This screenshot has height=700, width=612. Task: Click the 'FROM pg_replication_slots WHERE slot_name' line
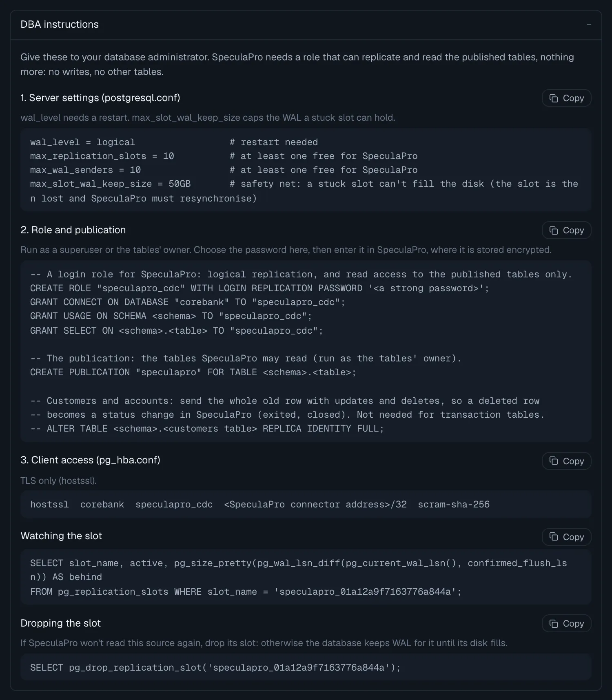click(x=246, y=592)
